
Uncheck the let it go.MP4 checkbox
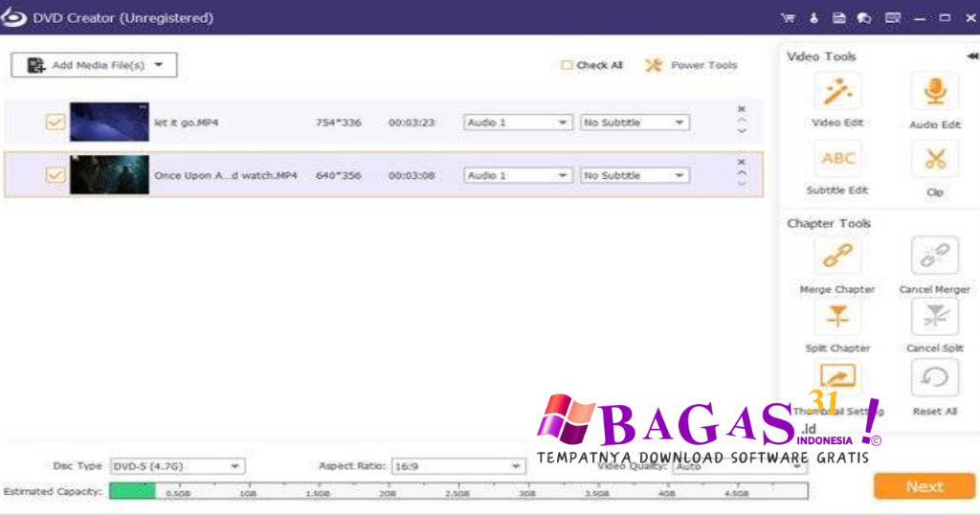[55, 122]
